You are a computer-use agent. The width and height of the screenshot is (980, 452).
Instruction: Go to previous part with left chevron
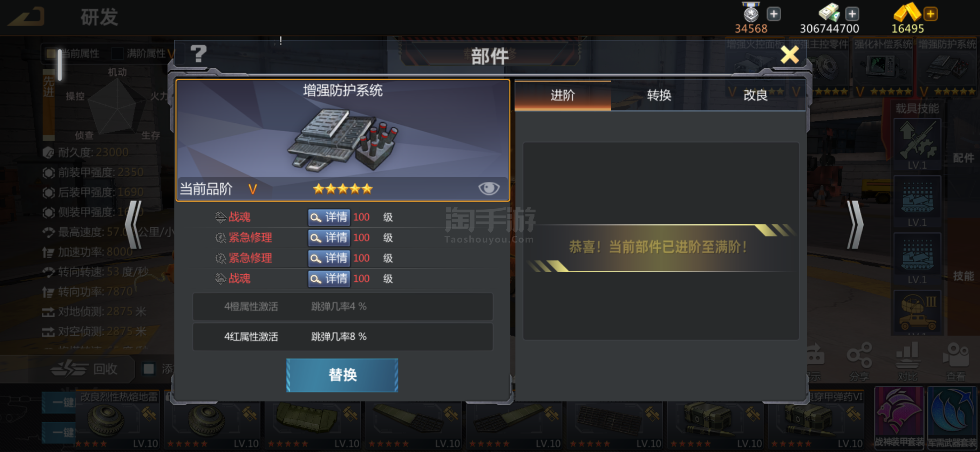pos(134,225)
